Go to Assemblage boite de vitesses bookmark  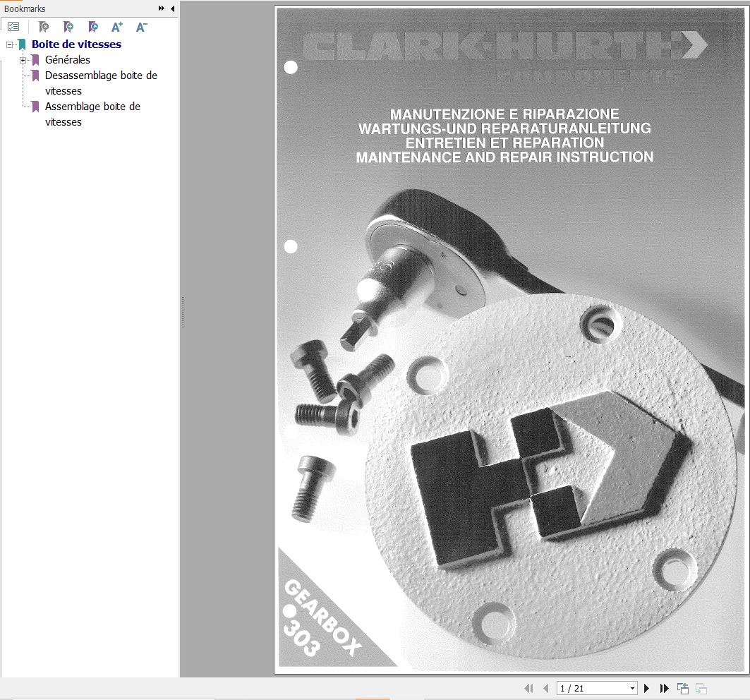93,114
